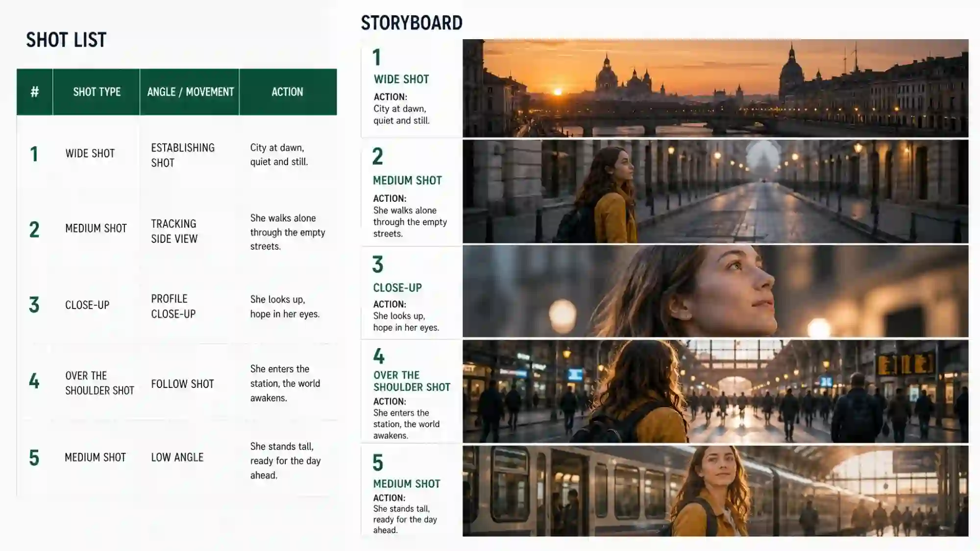Click storyboard panel 5 MEDIUM SHOT label

(407, 484)
